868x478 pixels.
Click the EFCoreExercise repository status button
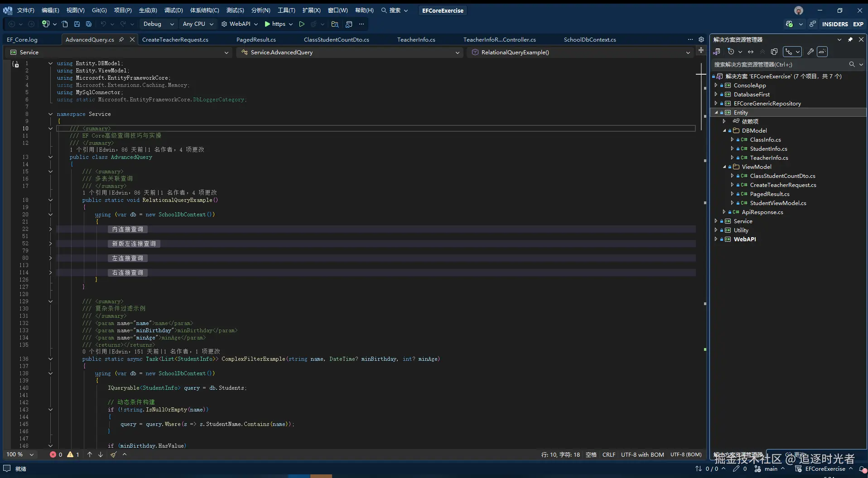824,469
